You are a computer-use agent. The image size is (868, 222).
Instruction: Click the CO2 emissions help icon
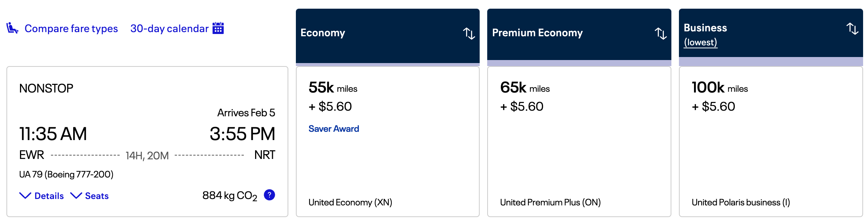coord(269,195)
